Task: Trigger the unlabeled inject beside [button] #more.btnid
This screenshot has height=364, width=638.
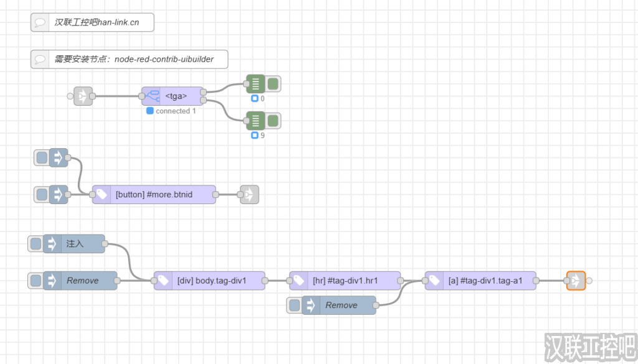Action: click(42, 195)
